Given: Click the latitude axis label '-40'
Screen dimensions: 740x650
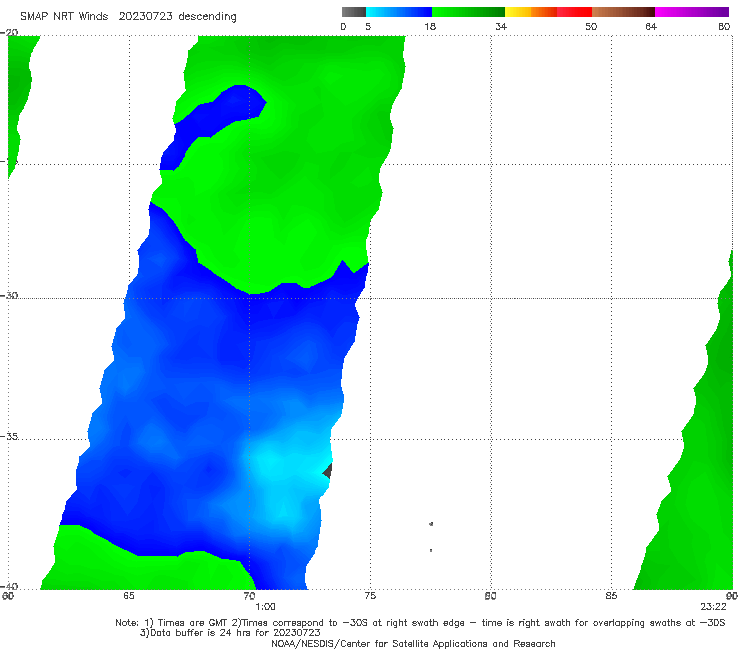Looking at the screenshot, I should 9,586.
